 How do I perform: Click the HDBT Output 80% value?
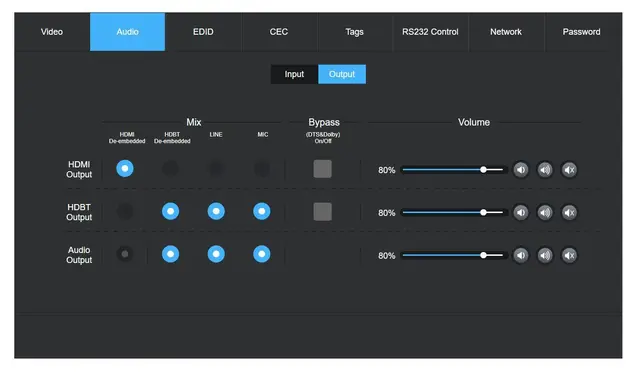[387, 213]
